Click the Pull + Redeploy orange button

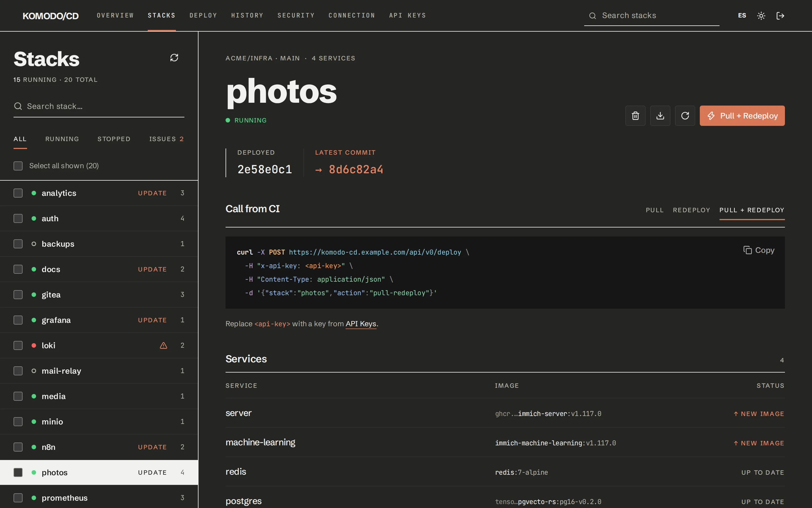pos(742,116)
